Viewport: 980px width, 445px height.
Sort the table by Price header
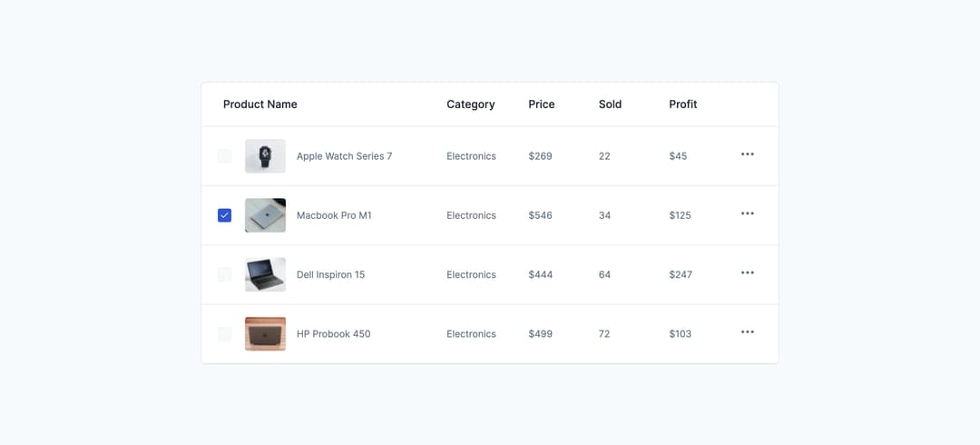pyautogui.click(x=541, y=104)
